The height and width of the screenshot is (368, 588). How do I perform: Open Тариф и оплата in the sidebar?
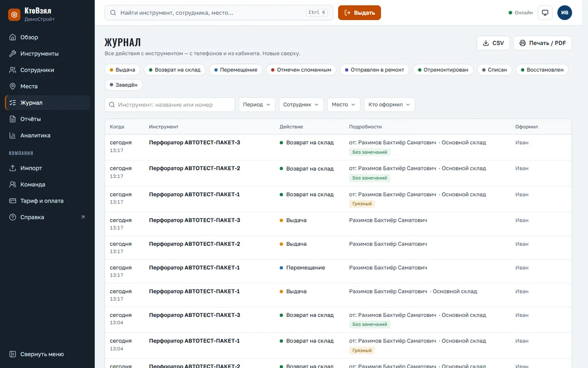(48, 201)
